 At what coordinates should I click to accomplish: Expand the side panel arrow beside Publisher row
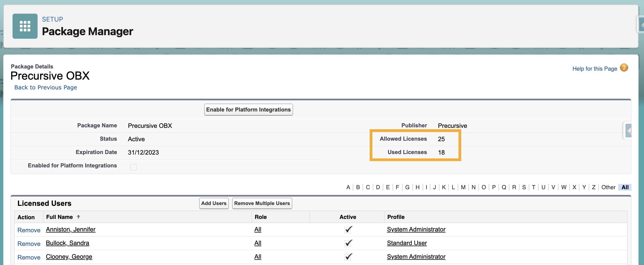(x=628, y=131)
